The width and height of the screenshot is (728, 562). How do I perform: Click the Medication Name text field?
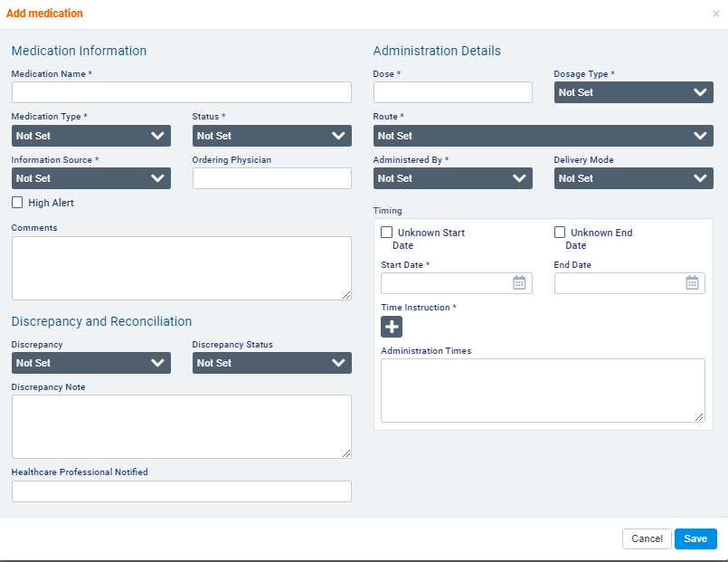[x=181, y=92]
